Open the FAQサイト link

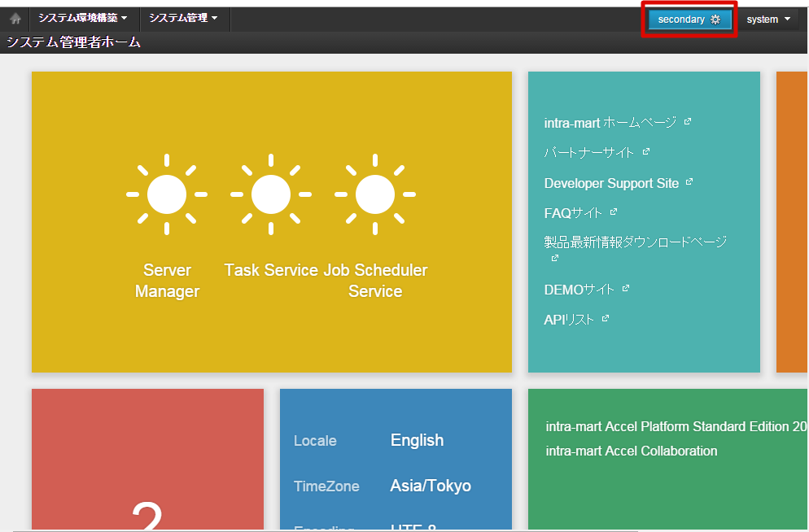(x=573, y=213)
